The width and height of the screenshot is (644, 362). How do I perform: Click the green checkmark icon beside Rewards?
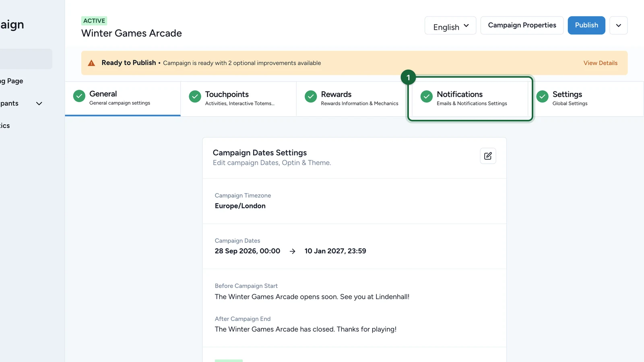[311, 97]
